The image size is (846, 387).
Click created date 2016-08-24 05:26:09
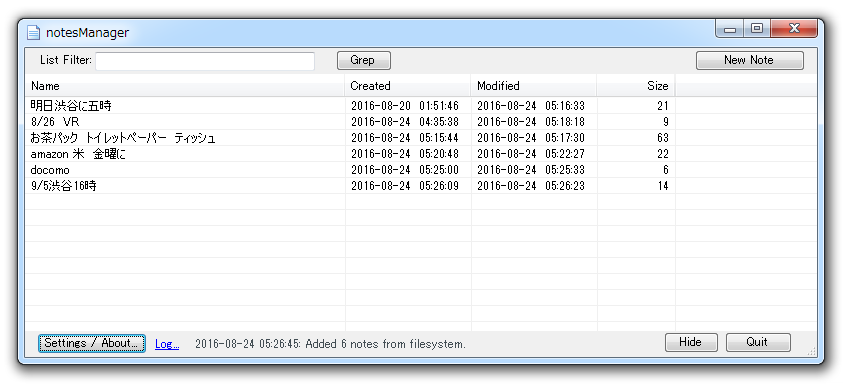pyautogui.click(x=405, y=186)
